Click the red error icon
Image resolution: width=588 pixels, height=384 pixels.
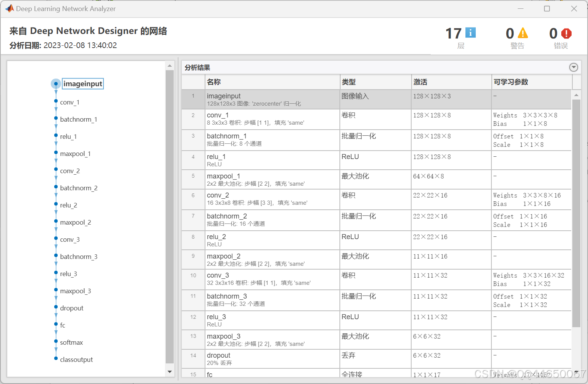click(x=566, y=34)
